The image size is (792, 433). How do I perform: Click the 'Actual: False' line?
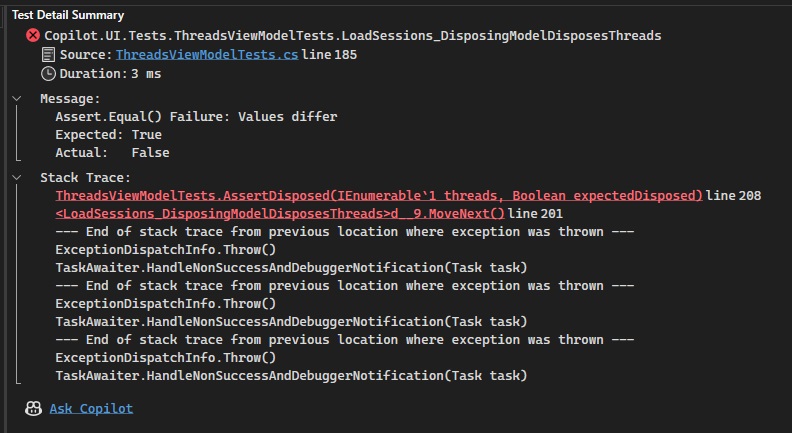pos(112,153)
